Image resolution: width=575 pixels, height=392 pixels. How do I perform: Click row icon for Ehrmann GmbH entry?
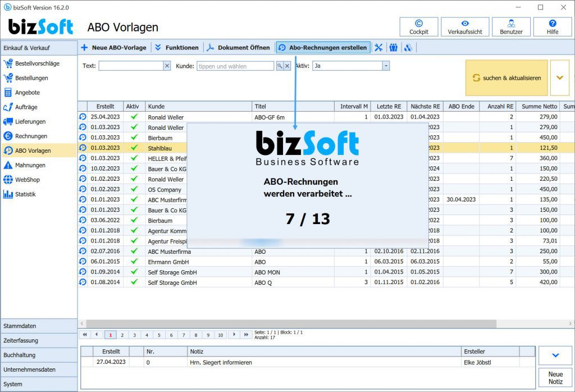click(83, 262)
